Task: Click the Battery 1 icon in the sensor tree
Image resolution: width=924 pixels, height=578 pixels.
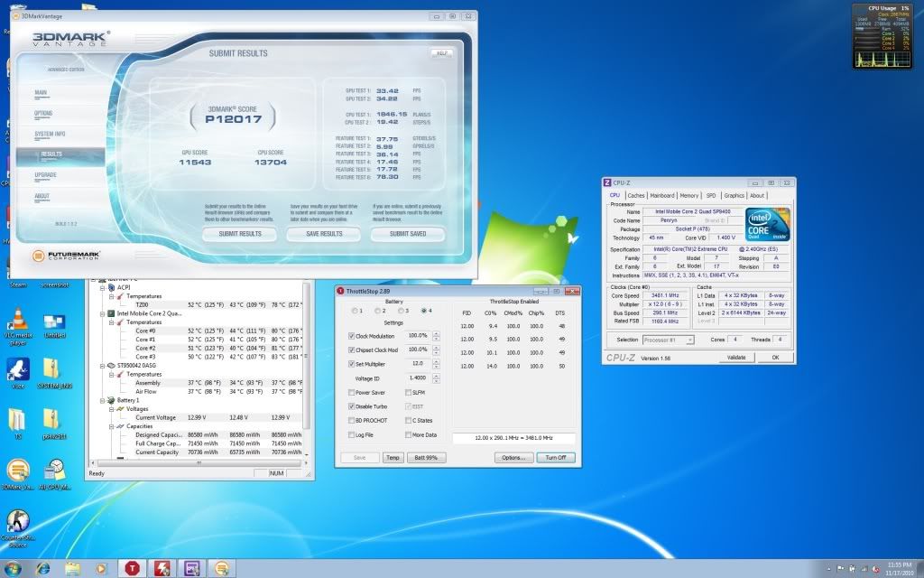Action: pyautogui.click(x=111, y=400)
